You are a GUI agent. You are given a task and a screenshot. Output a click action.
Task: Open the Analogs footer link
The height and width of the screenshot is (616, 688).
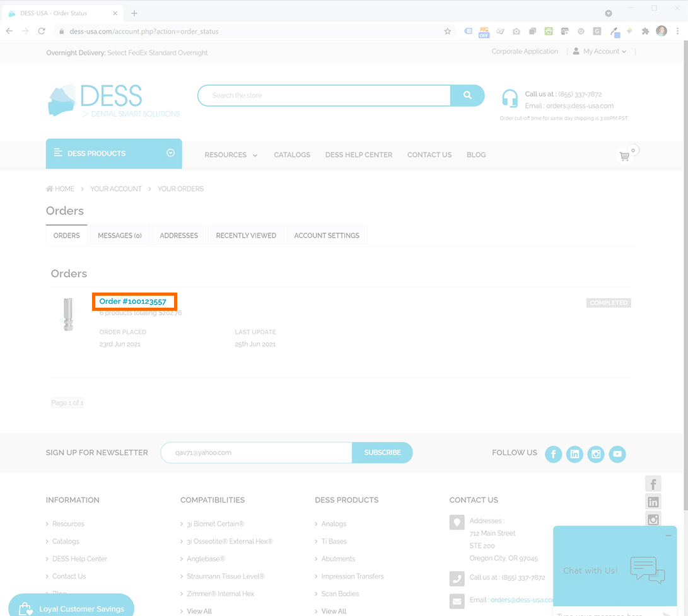pyautogui.click(x=334, y=524)
